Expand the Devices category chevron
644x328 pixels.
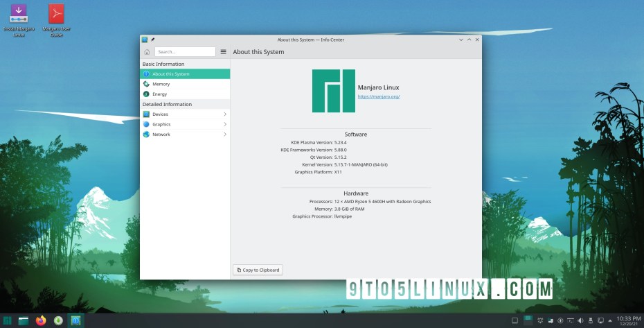coord(225,114)
